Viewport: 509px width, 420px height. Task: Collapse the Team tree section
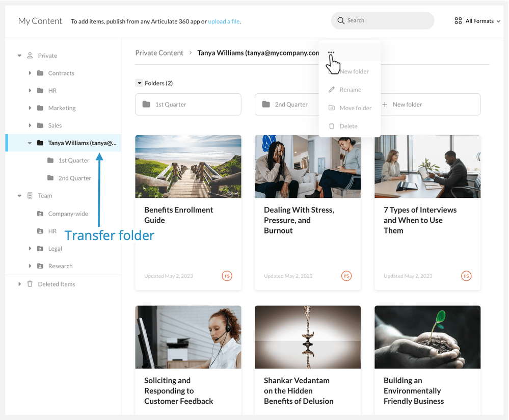click(19, 196)
